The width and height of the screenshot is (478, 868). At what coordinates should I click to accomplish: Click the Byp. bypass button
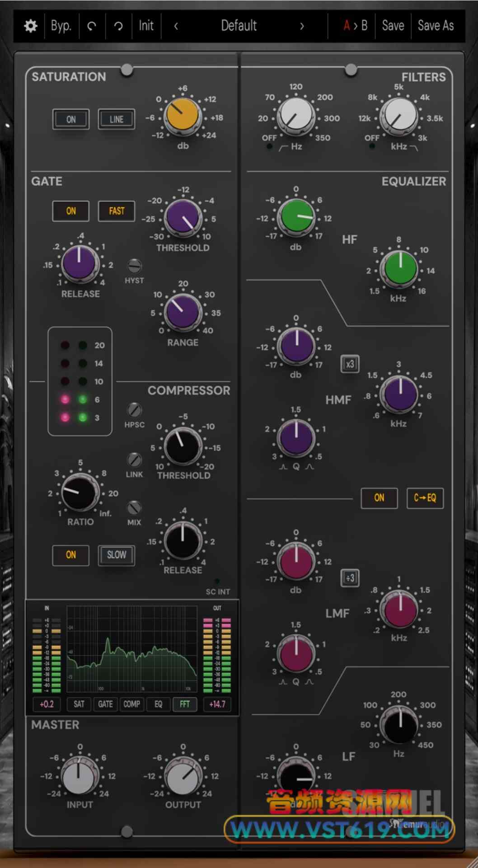click(61, 26)
